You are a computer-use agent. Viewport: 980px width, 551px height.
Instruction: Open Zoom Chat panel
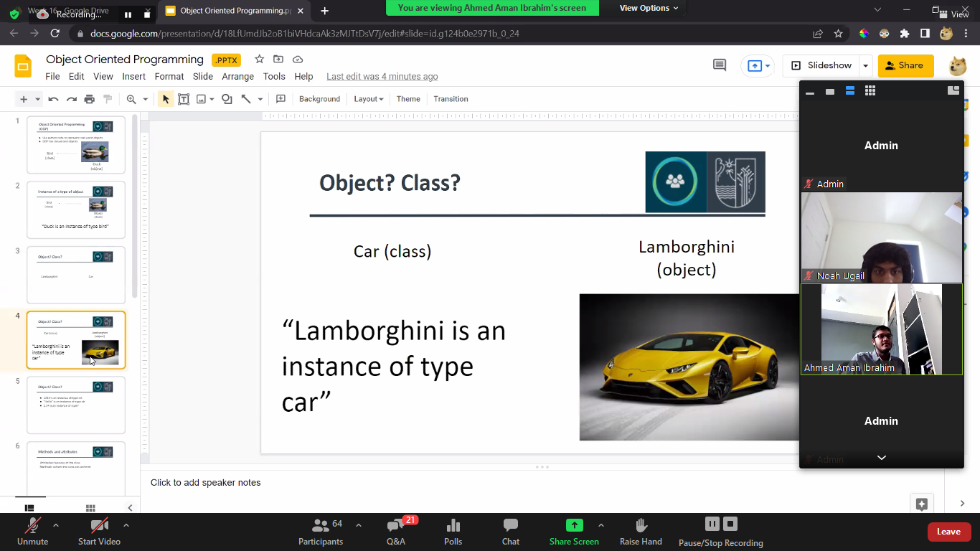point(511,532)
